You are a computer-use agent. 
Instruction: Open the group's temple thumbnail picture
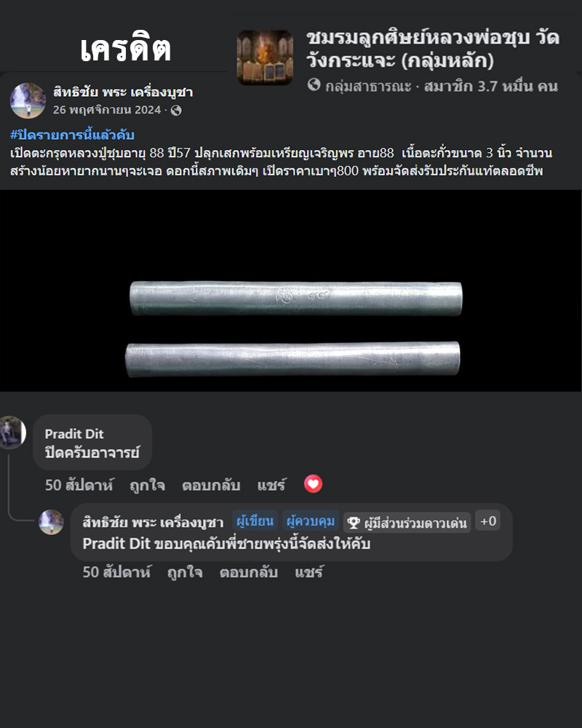tap(265, 58)
